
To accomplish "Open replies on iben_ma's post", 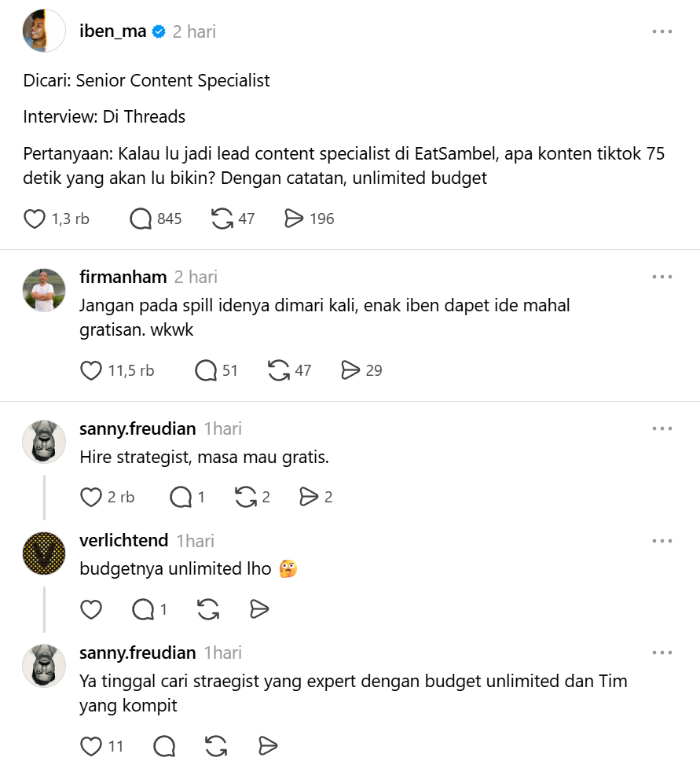I will tap(141, 219).
